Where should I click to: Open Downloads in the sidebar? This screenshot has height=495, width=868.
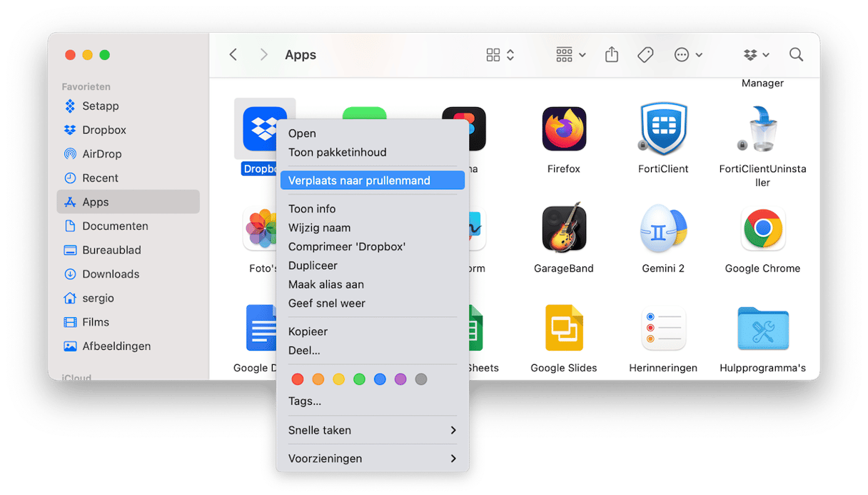[x=111, y=274]
